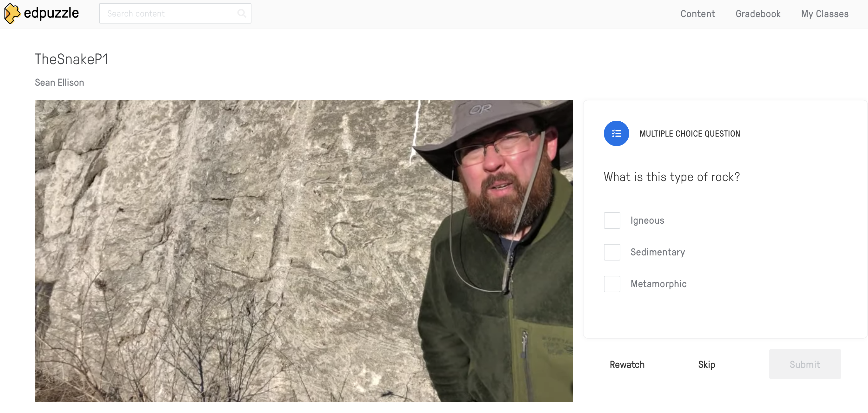Open My Classes in the top navigation
Viewport: 868px width, 413px height.
tap(824, 14)
